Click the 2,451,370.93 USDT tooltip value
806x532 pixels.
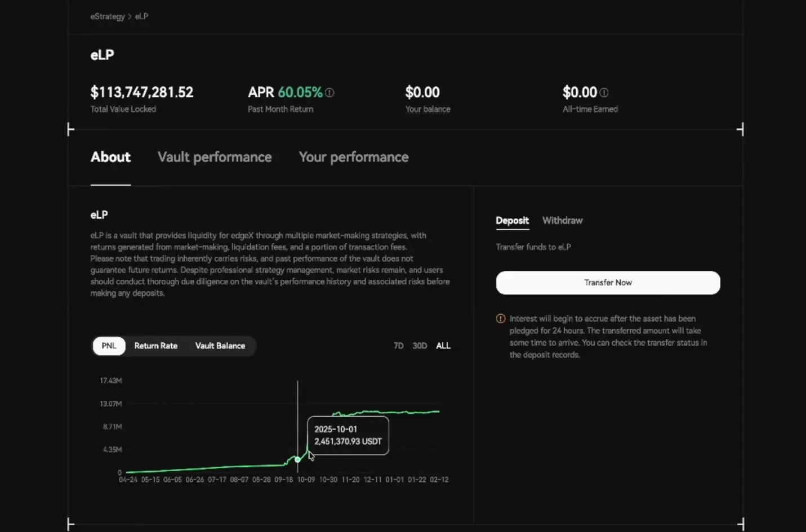point(348,441)
